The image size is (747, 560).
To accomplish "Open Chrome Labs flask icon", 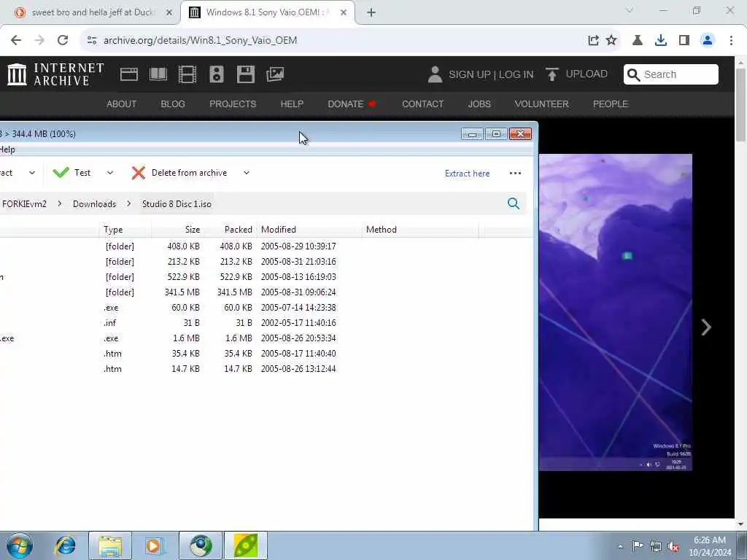I will pos(638,41).
